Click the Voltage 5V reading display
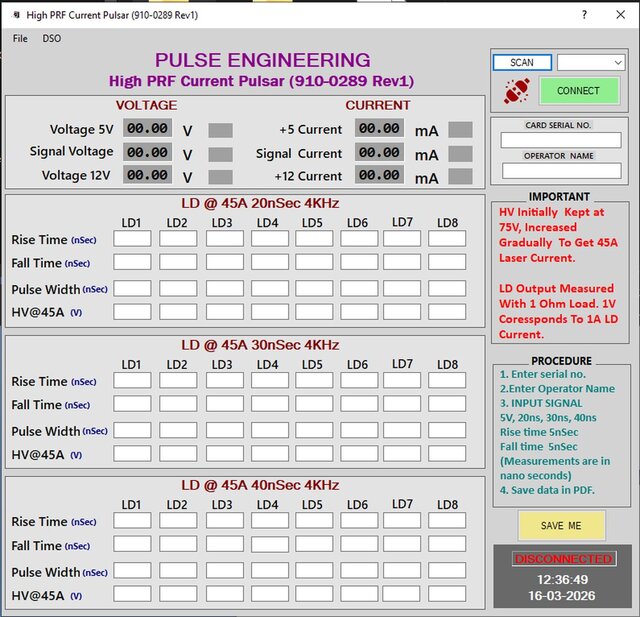The image size is (640, 617). tap(147, 129)
